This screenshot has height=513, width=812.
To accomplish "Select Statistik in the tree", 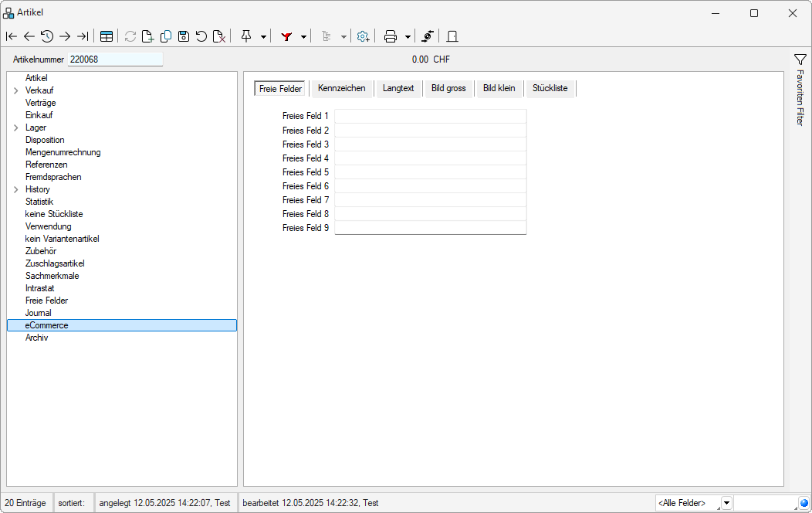I will tap(39, 202).
